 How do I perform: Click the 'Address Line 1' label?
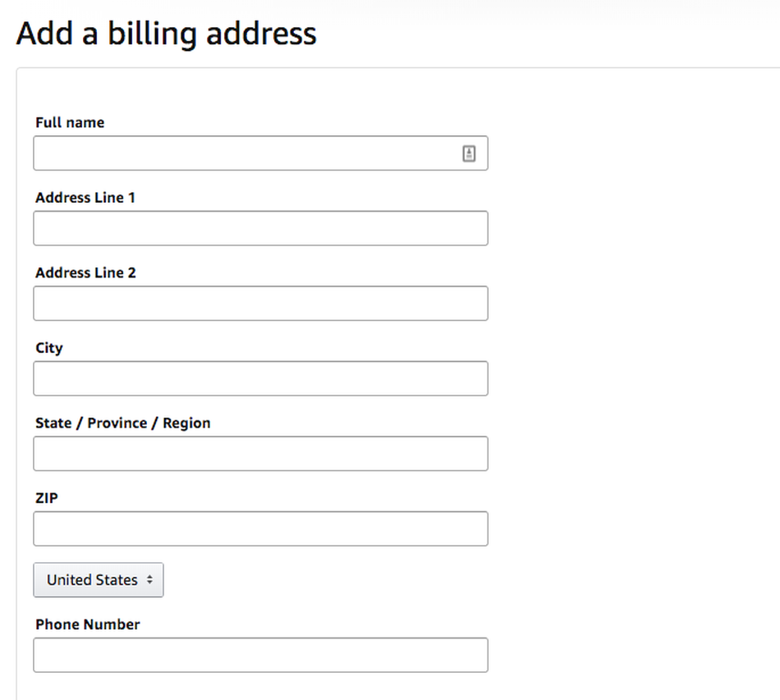85,198
